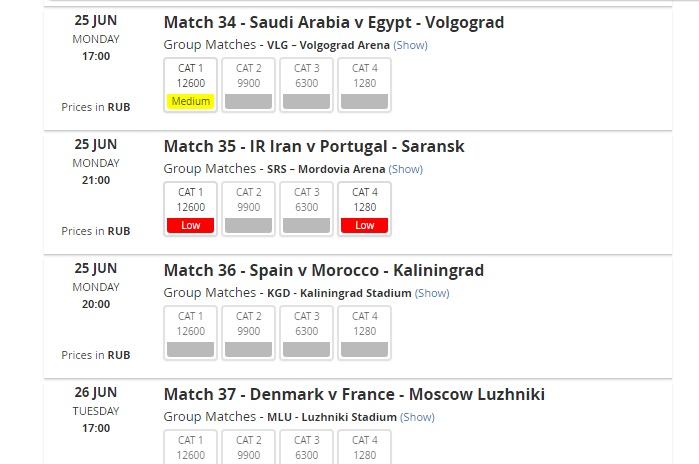Pick CAT 3 for Spain v Morocco
This screenshot has width=699, height=464.
point(306,332)
